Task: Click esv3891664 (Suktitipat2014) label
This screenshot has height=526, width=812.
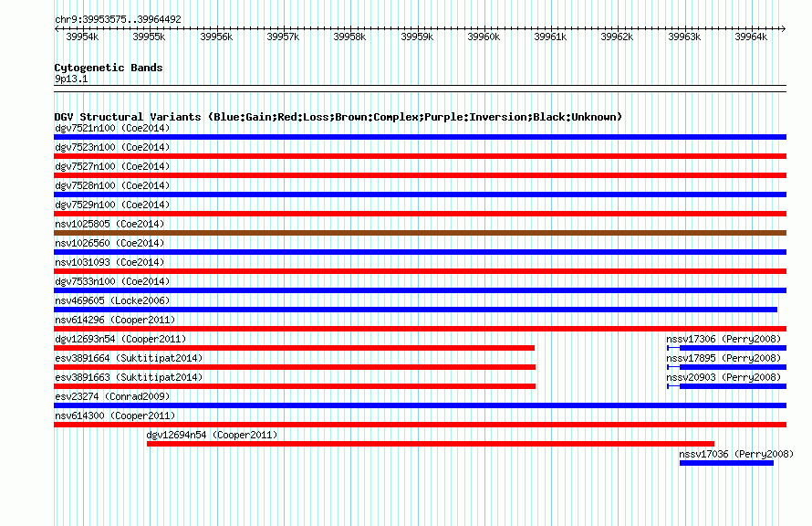Action: (129, 358)
